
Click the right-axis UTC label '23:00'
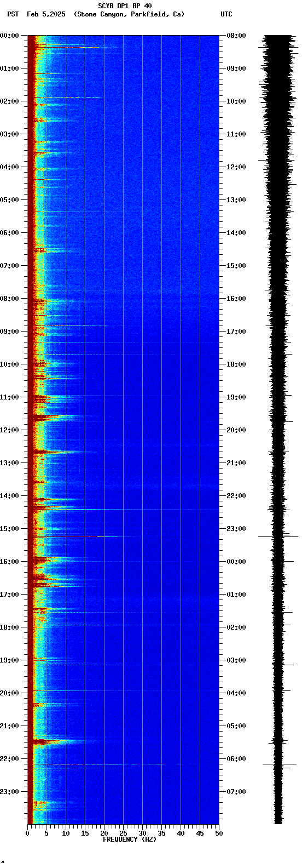[236, 529]
